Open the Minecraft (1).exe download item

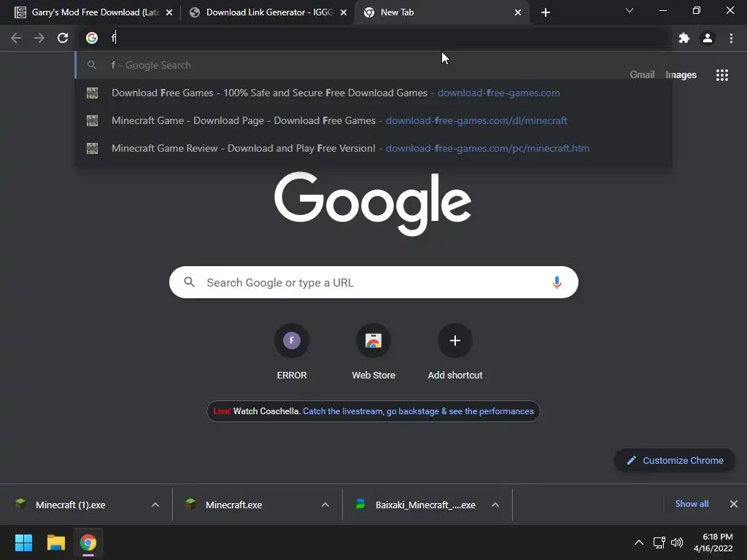(x=71, y=505)
